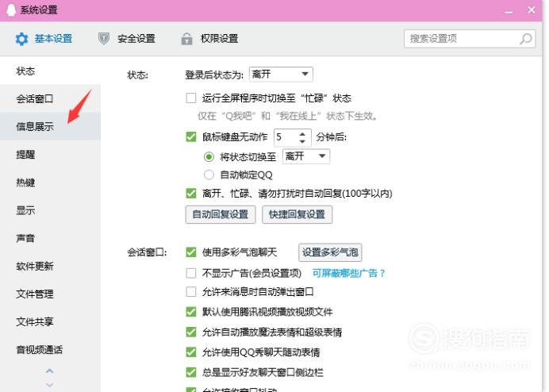Minimize the 系统设置 window
Screen dimensions: 549x392
click(509, 11)
